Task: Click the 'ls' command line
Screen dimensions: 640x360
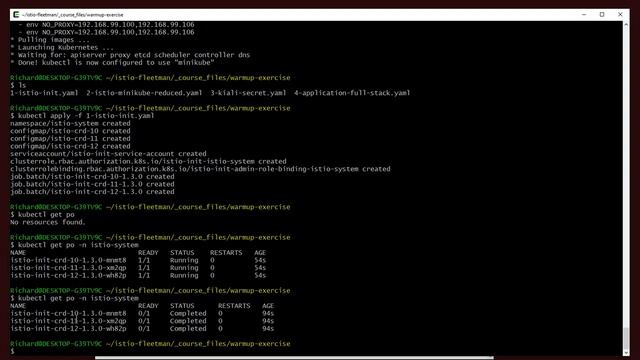Action: [x=18, y=85]
